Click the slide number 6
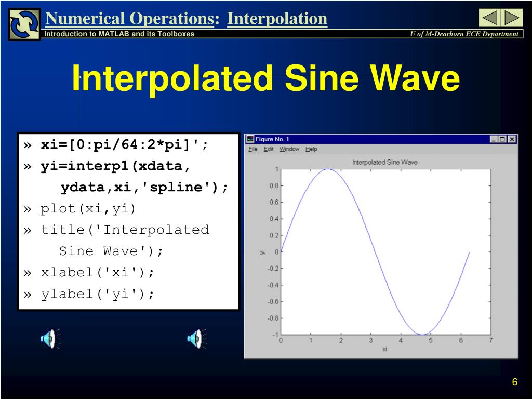Viewport: 532px width, 399px height. [x=515, y=382]
